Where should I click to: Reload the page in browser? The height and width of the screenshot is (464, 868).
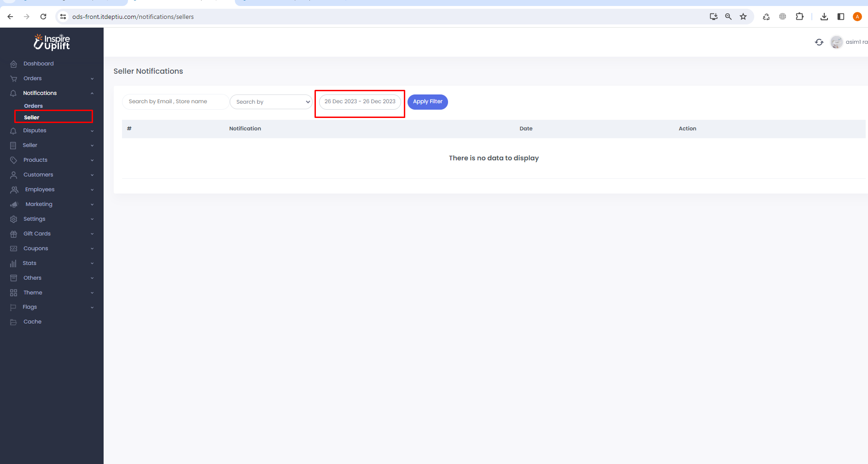[x=43, y=17]
